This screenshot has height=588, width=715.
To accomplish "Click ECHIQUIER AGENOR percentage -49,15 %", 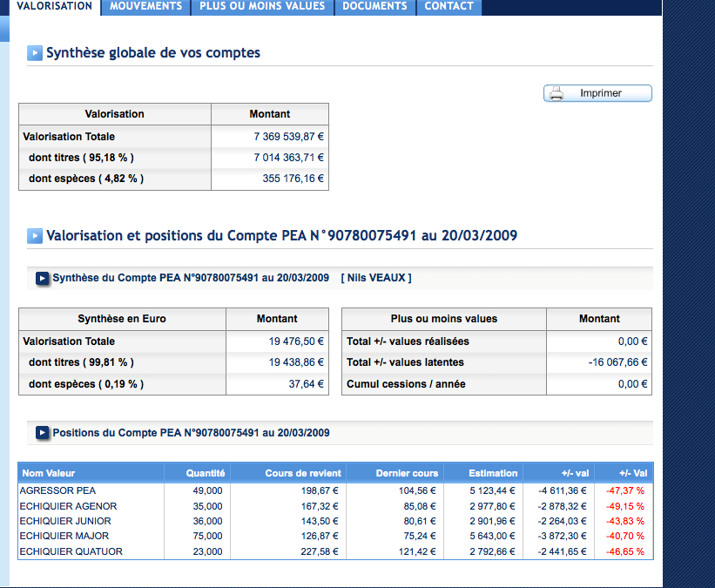I will (624, 506).
